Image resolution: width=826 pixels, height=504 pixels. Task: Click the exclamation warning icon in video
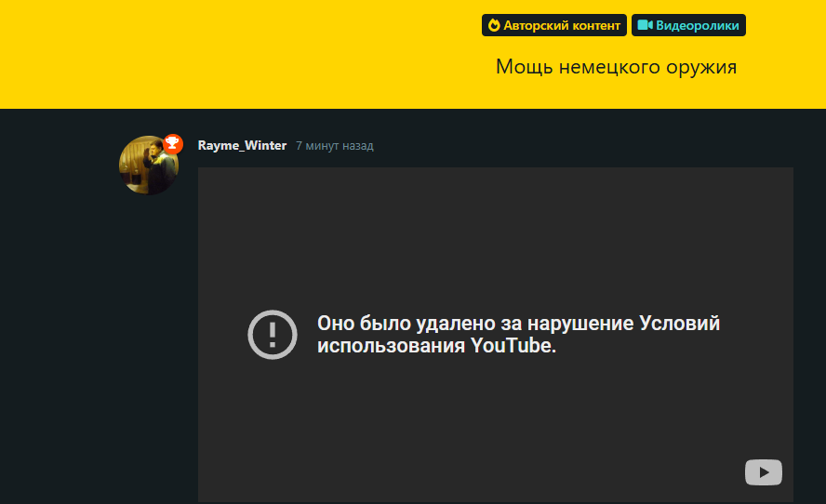273,335
